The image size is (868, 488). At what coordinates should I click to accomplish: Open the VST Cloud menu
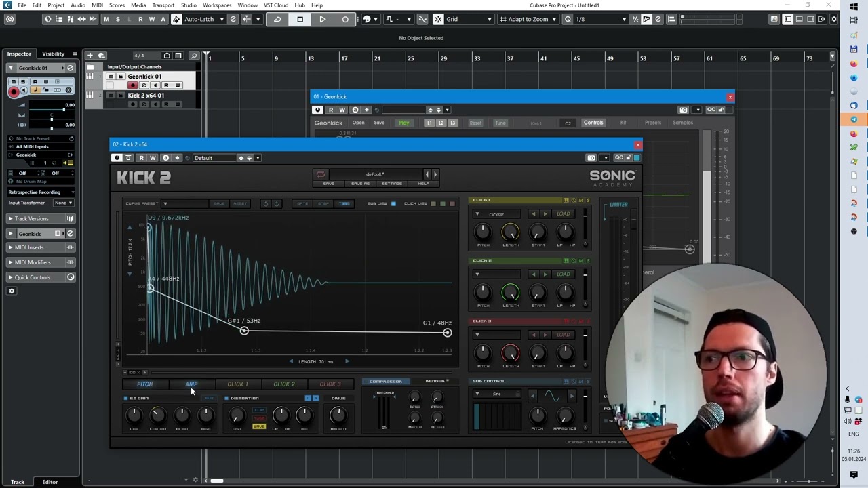coord(276,5)
